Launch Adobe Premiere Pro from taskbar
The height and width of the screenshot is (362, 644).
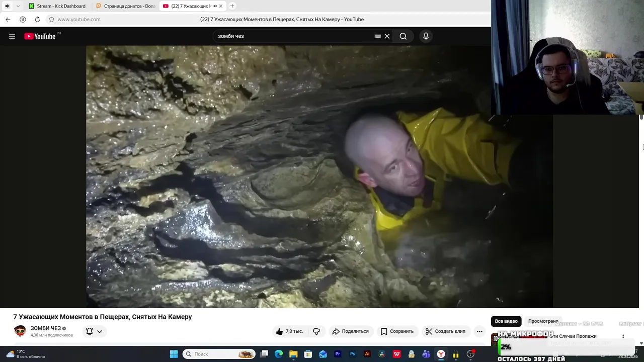click(338, 354)
